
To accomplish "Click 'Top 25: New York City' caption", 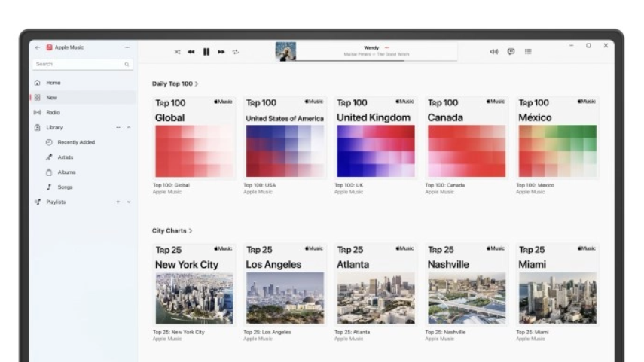I will [179, 333].
